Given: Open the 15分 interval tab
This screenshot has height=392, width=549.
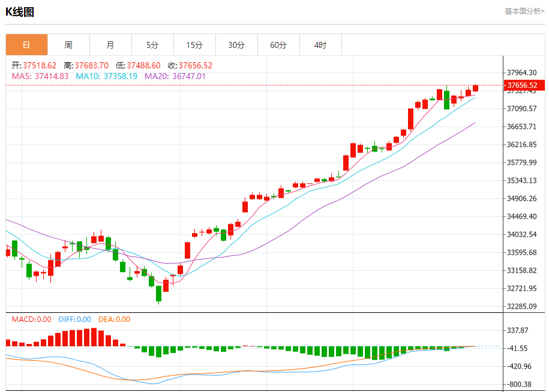Looking at the screenshot, I should 194,45.
